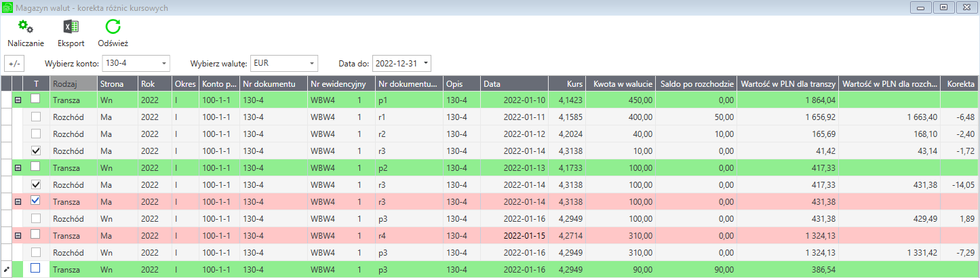The width and height of the screenshot is (980, 278).
Task: Uncheck the checkbox on Transza r3 row
Action: click(35, 201)
